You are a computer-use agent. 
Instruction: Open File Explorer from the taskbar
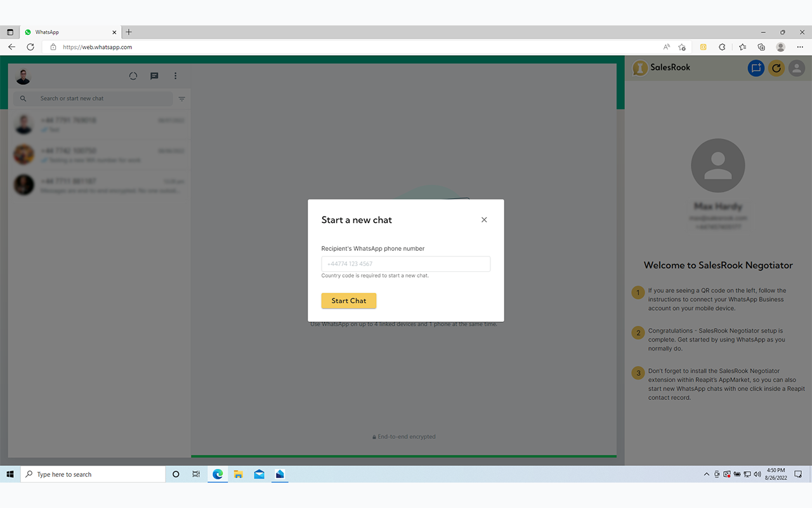239,474
